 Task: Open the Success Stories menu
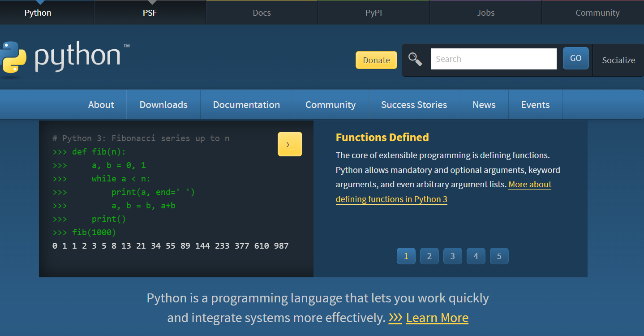414,104
